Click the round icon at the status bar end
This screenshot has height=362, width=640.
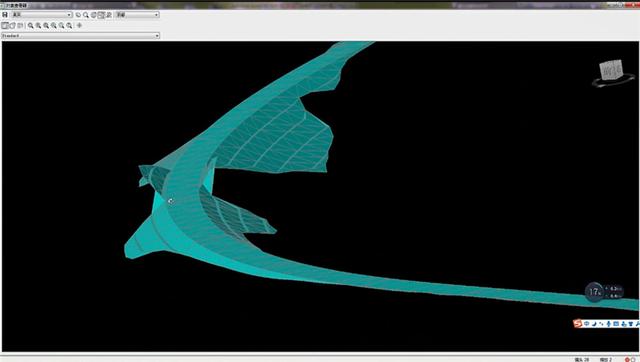[x=634, y=360]
